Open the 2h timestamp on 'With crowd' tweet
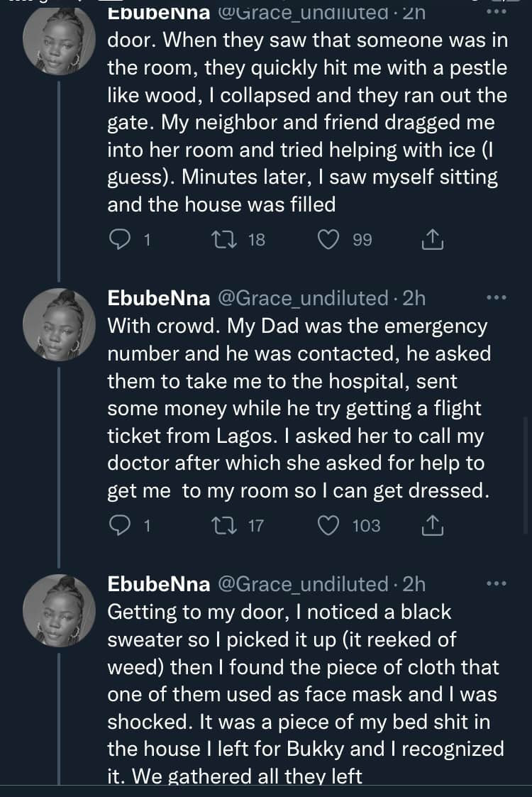Image resolution: width=532 pixels, height=797 pixels. pyautogui.click(x=414, y=298)
